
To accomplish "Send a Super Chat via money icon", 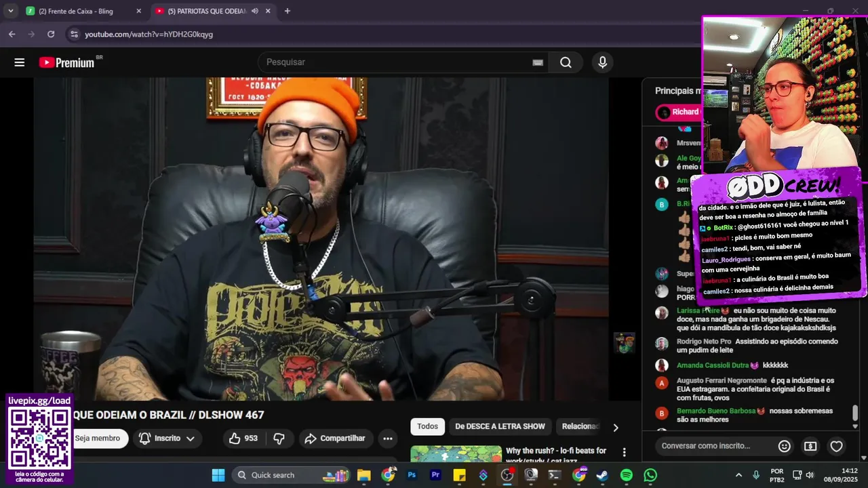I will (x=810, y=446).
